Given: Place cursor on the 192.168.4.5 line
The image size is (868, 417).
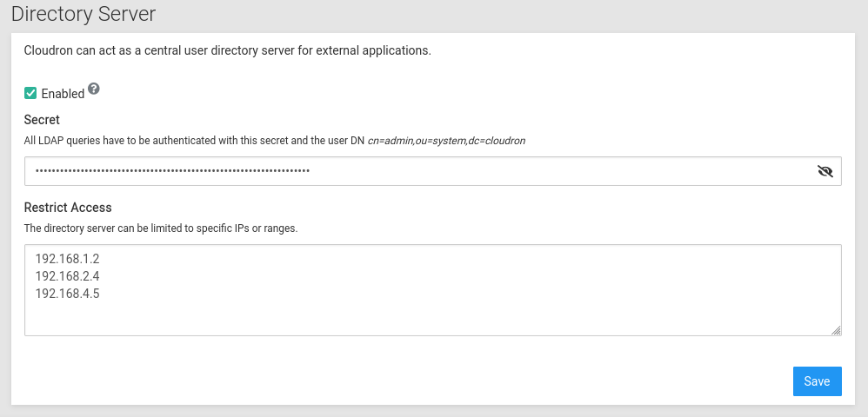Looking at the screenshot, I should (x=67, y=294).
